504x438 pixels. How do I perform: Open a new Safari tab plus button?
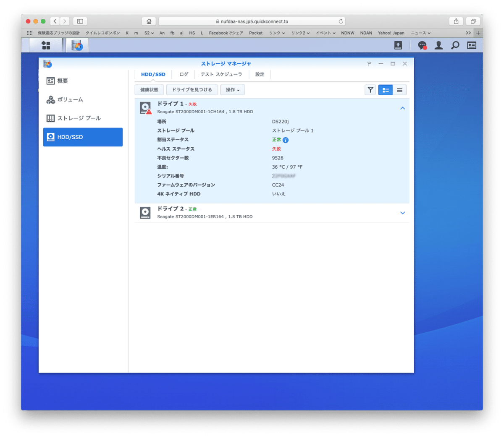tap(478, 33)
